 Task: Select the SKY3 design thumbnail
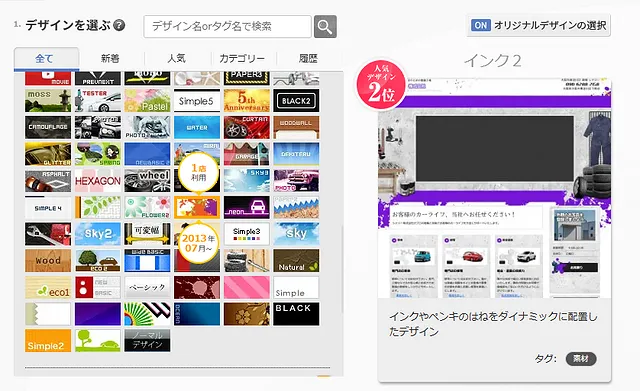pos(247,181)
